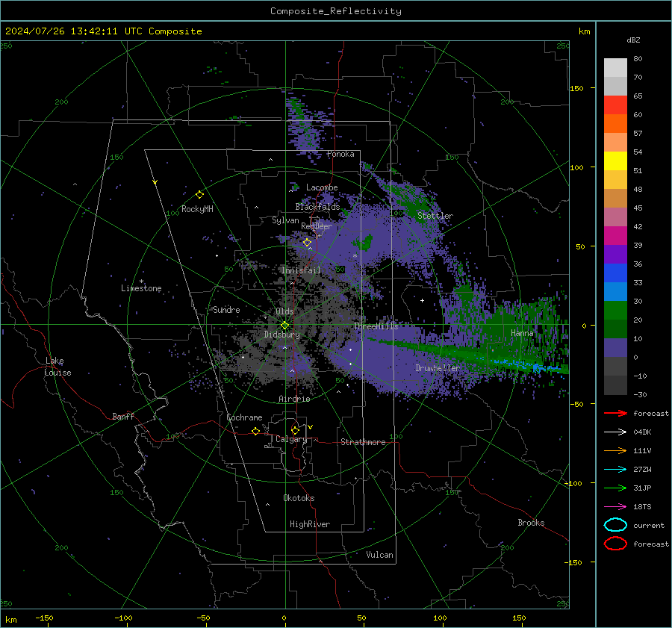Click the 'current' legend label
Screen dimensions: 672x628
649,525
